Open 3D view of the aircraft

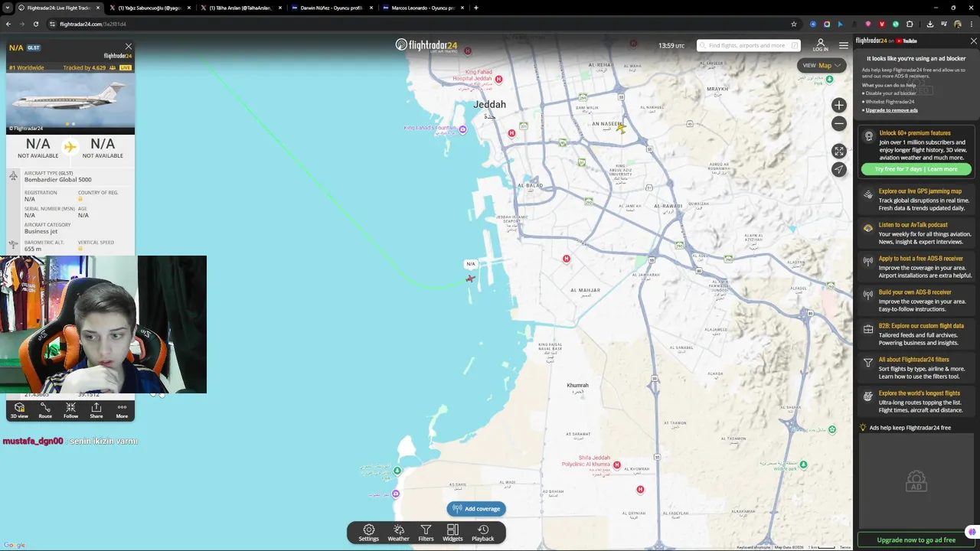[19, 410]
